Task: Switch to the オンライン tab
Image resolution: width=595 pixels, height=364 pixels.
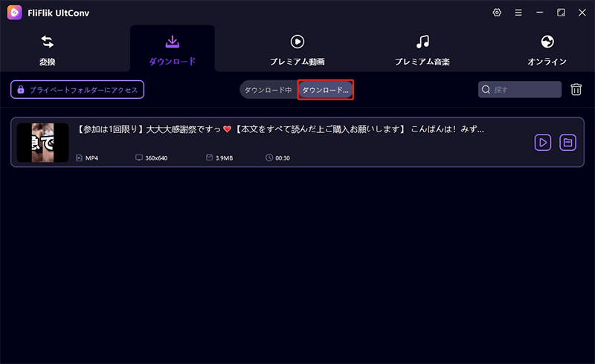Action: [547, 49]
